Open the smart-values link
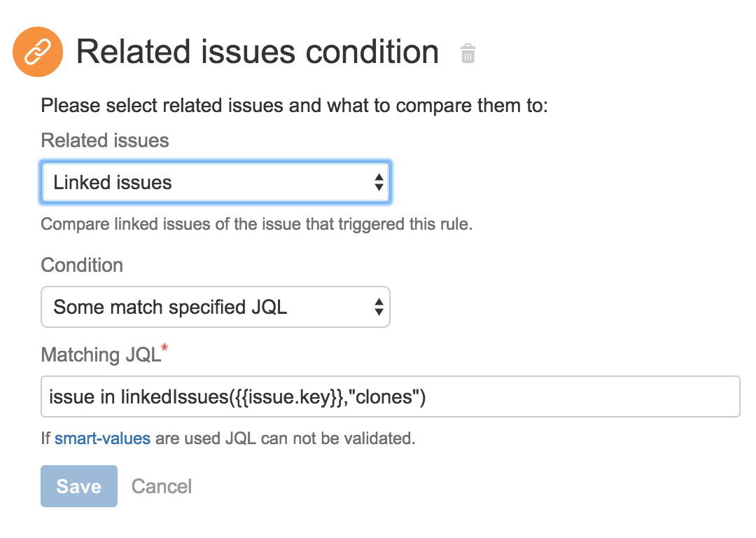The width and height of the screenshot is (756, 538). point(102,439)
